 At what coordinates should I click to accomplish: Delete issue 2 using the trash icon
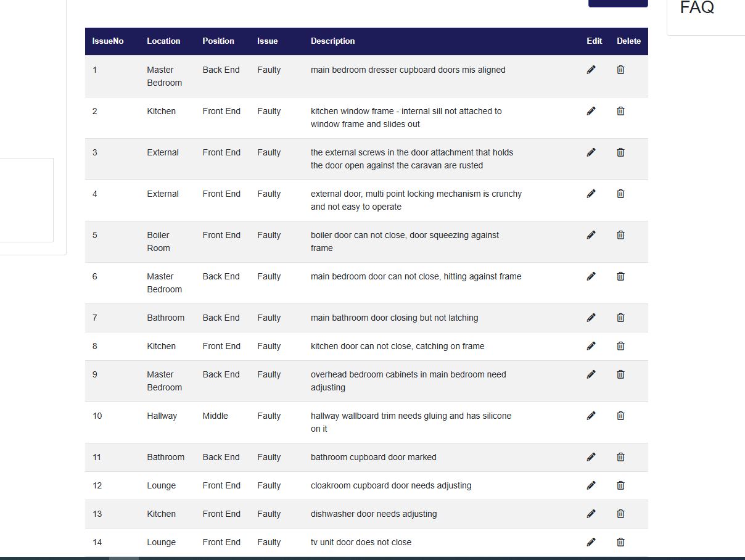(x=620, y=111)
